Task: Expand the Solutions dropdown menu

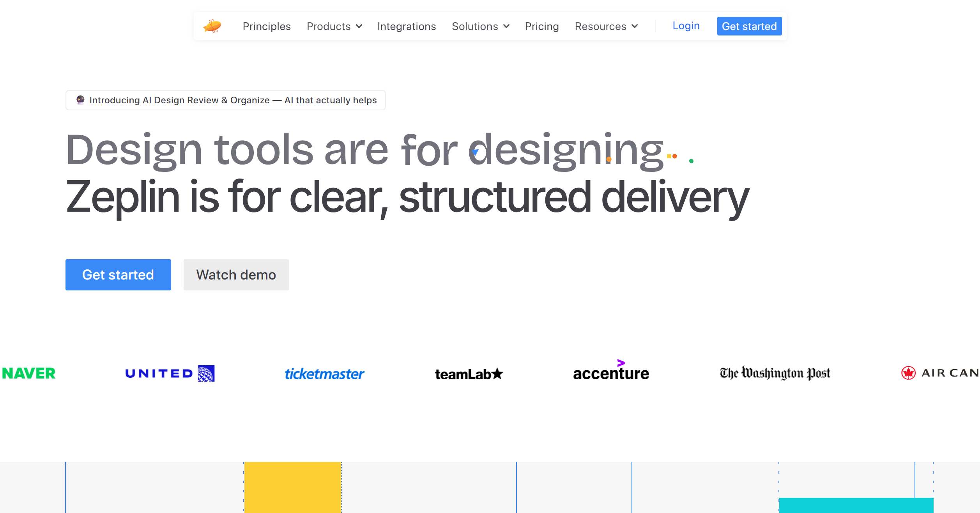Action: point(480,26)
